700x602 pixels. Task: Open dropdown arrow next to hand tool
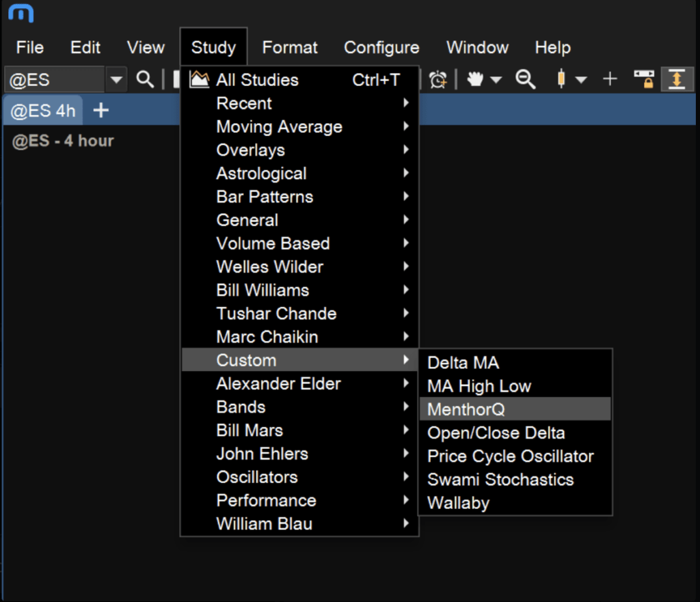(496, 80)
